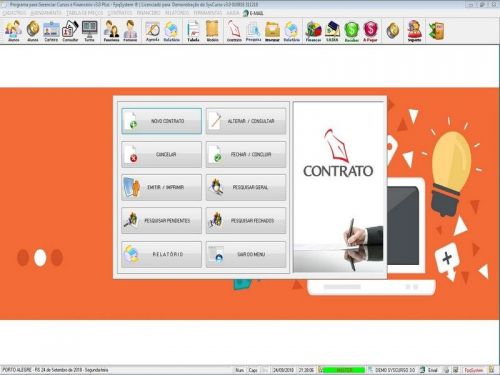Open the Cadastros menu

(14, 13)
